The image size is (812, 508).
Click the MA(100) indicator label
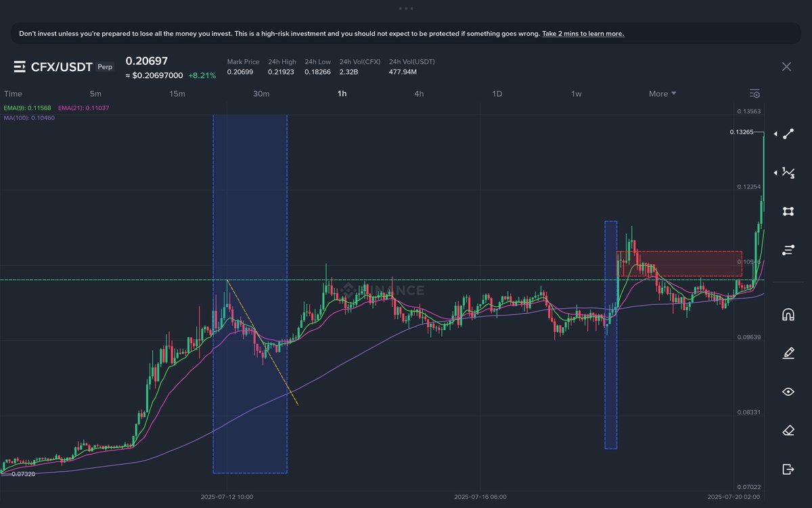click(x=29, y=118)
